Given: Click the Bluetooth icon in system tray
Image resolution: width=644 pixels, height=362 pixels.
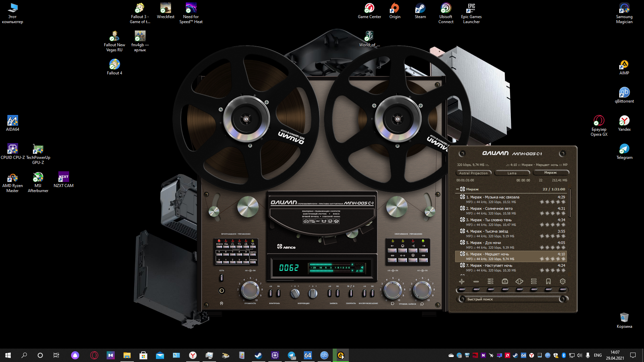Looking at the screenshot, I should (x=564, y=355).
